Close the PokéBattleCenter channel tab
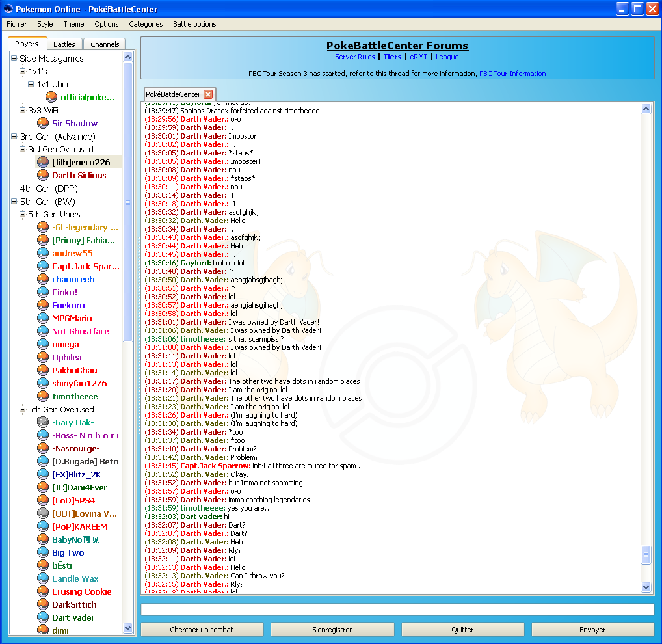The image size is (662, 644). [x=208, y=94]
